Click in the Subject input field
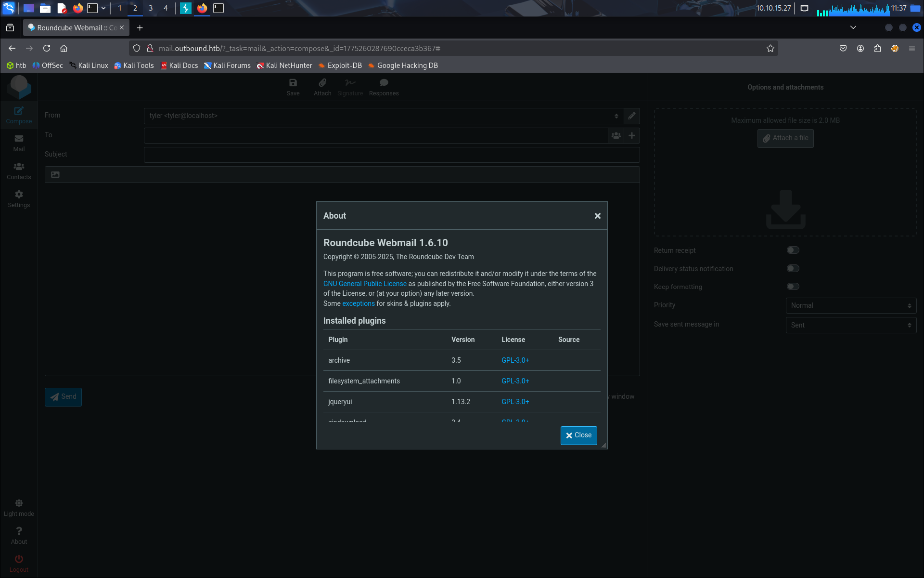This screenshot has height=578, width=924. tap(391, 155)
